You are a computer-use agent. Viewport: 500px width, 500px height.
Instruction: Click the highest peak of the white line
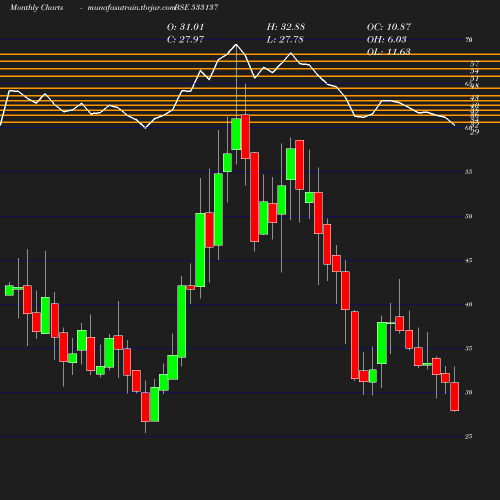pyautogui.click(x=236, y=44)
